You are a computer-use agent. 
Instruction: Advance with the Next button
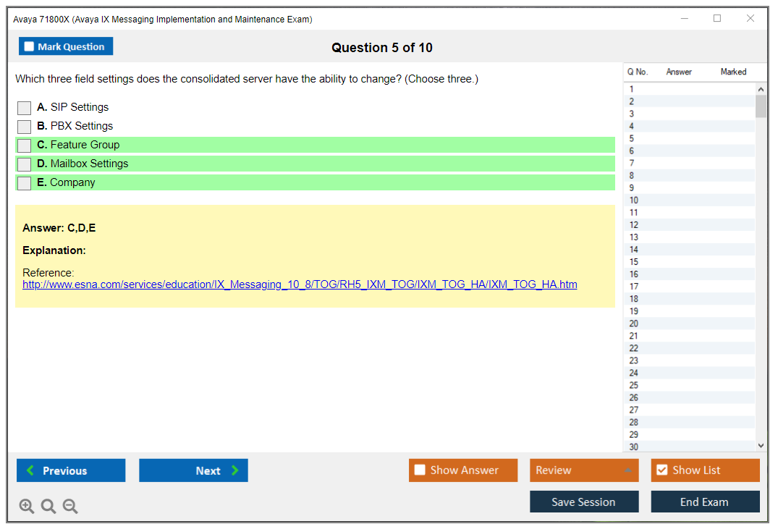point(193,470)
